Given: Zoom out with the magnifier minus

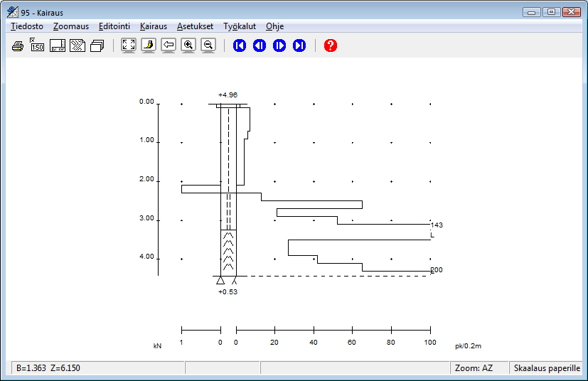Looking at the screenshot, I should (x=208, y=45).
